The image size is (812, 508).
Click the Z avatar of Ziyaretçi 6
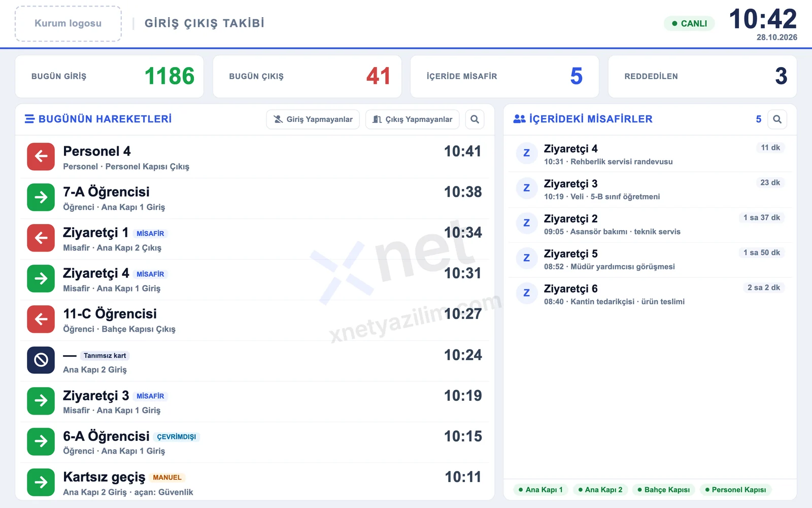[x=527, y=293]
